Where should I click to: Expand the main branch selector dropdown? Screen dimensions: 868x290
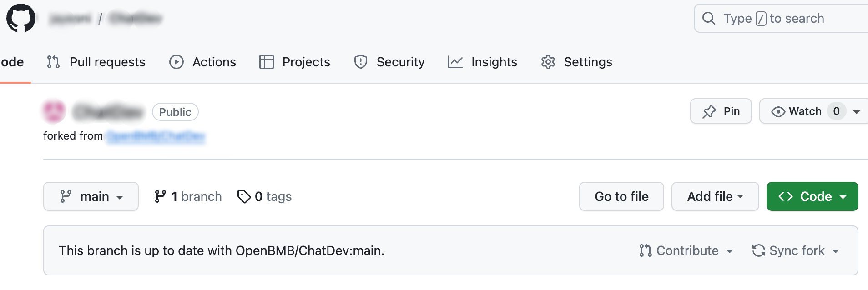point(91,196)
